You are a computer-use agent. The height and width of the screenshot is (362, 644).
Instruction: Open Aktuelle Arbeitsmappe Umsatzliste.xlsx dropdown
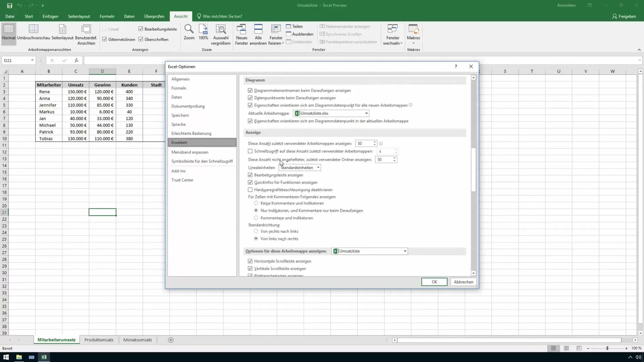tap(331, 113)
